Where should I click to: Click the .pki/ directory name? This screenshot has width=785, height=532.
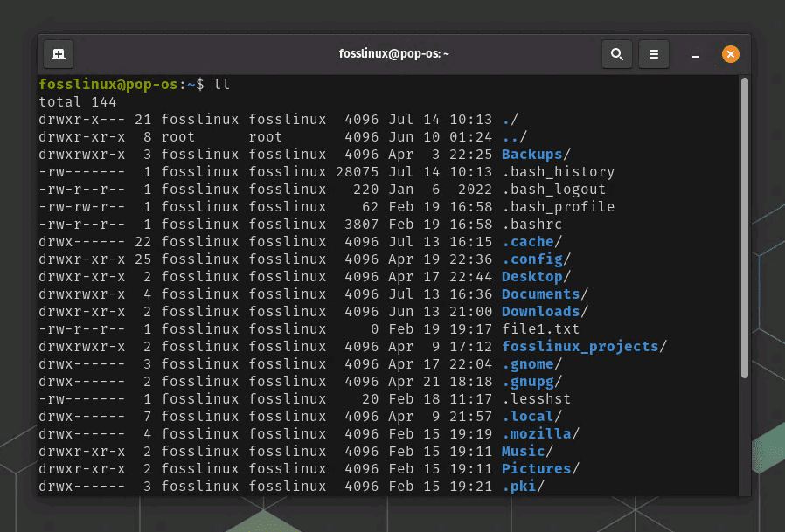[x=523, y=486]
